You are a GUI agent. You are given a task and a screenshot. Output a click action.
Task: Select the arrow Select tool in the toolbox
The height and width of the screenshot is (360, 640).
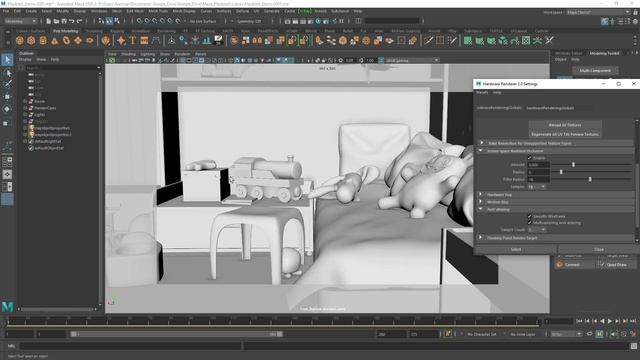(7, 60)
